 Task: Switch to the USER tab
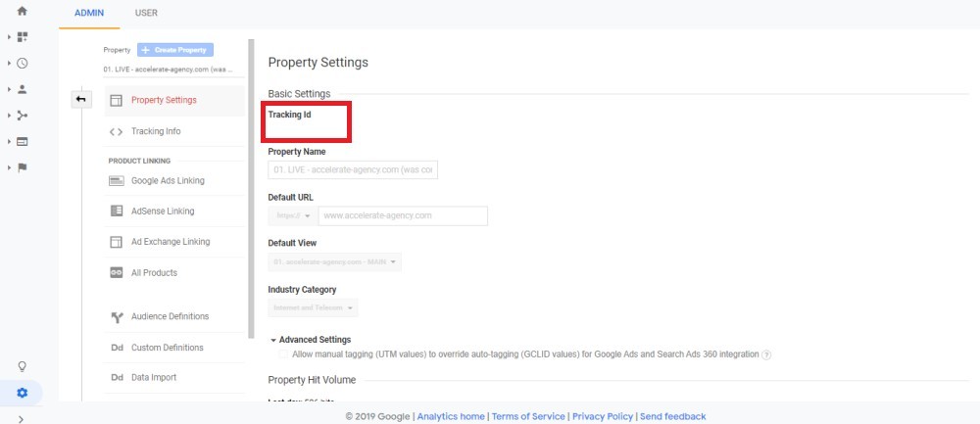pos(146,13)
